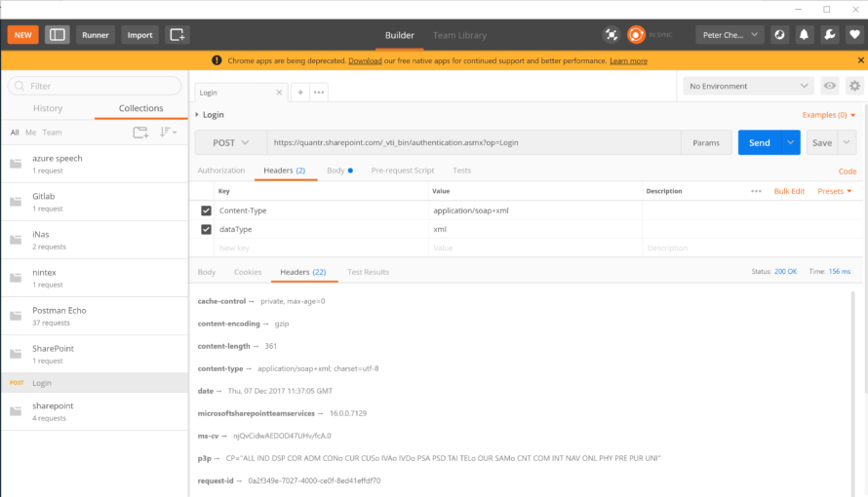Viewport: 868px width, 497px height.
Task: Click the Gitlab folder icon
Action: click(16, 202)
